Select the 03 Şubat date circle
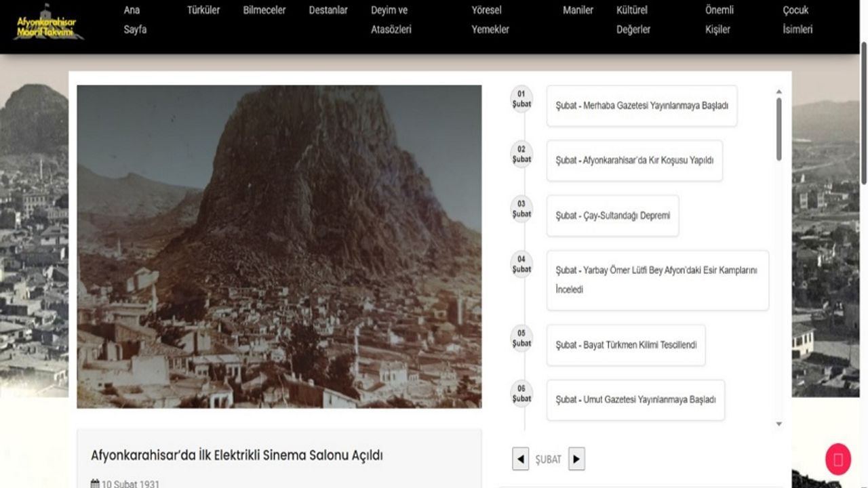The width and height of the screenshot is (868, 488). (x=521, y=209)
